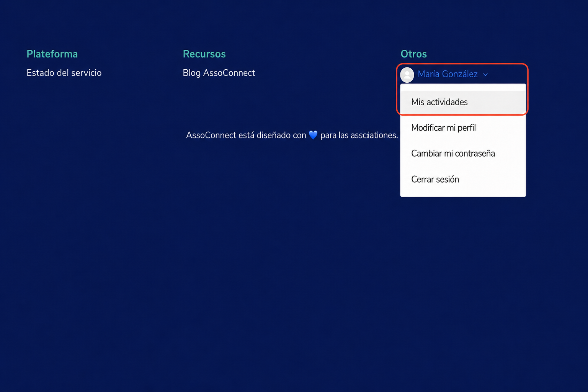Open Cambiar mi contraseña
Viewport: 588px width, 392px height.
coord(463,154)
